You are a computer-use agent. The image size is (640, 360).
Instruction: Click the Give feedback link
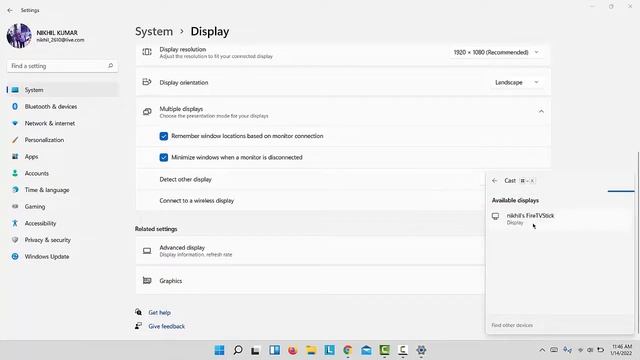click(x=167, y=327)
